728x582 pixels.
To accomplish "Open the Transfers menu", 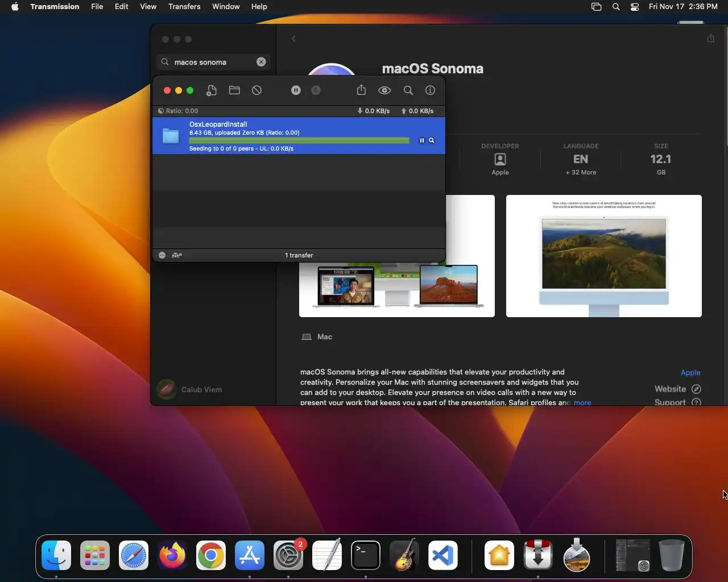I will pos(184,6).
